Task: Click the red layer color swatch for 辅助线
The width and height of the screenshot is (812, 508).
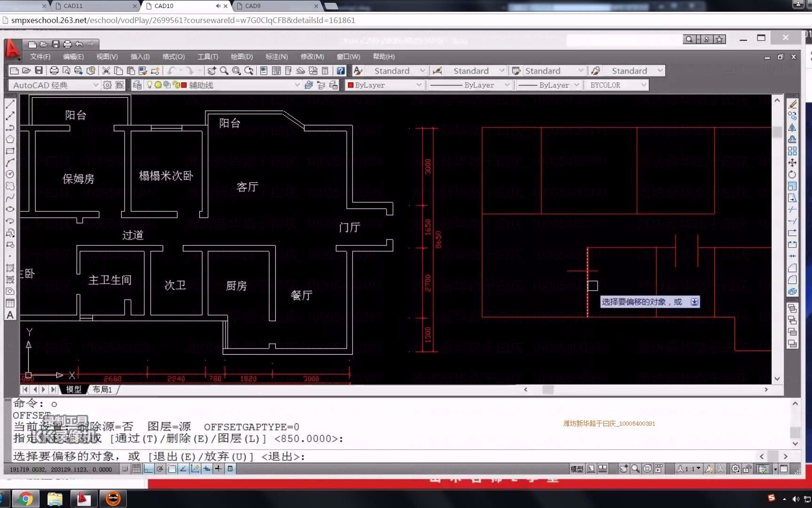Action: click(184, 85)
